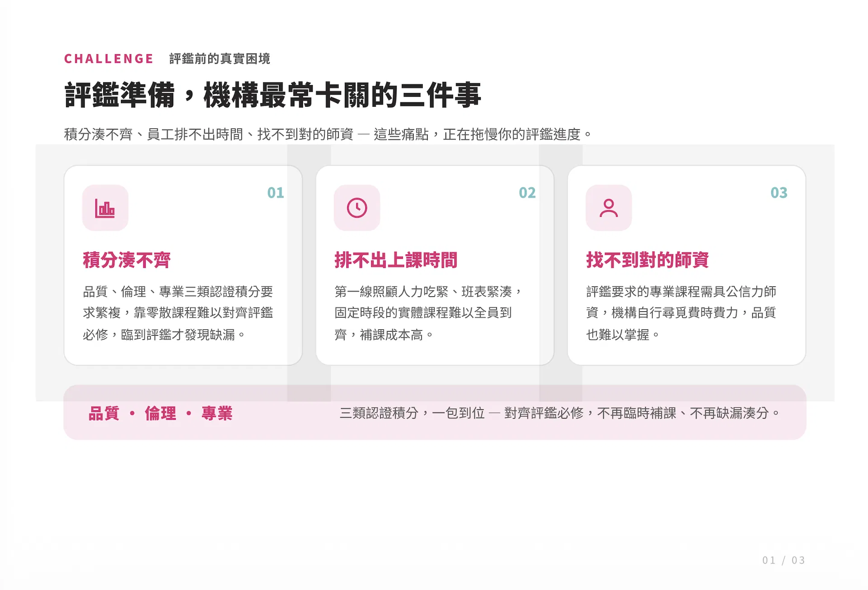Click the description starting 第一線照顧人力吃緊
Viewport: 868px width, 590px height.
pyautogui.click(x=429, y=313)
